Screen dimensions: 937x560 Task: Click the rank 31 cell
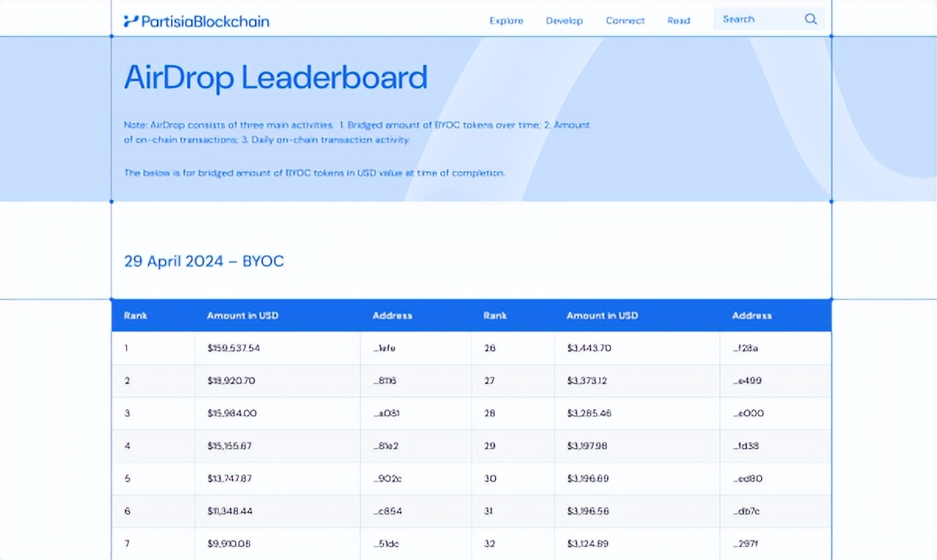514,512
